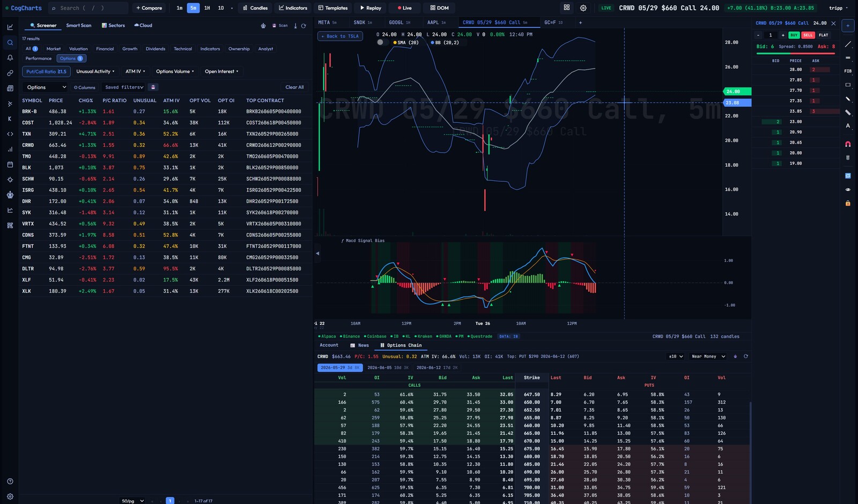The height and width of the screenshot is (504, 858).
Task: Click the FLAT button
Action: pos(824,35)
